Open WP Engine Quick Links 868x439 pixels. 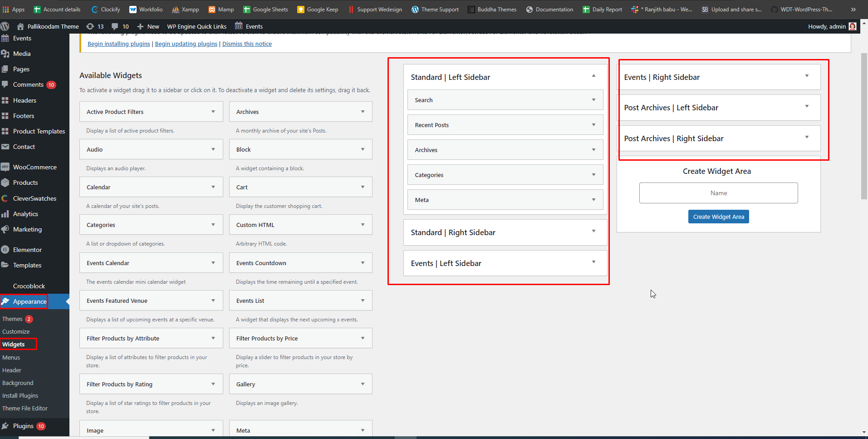[x=196, y=26]
